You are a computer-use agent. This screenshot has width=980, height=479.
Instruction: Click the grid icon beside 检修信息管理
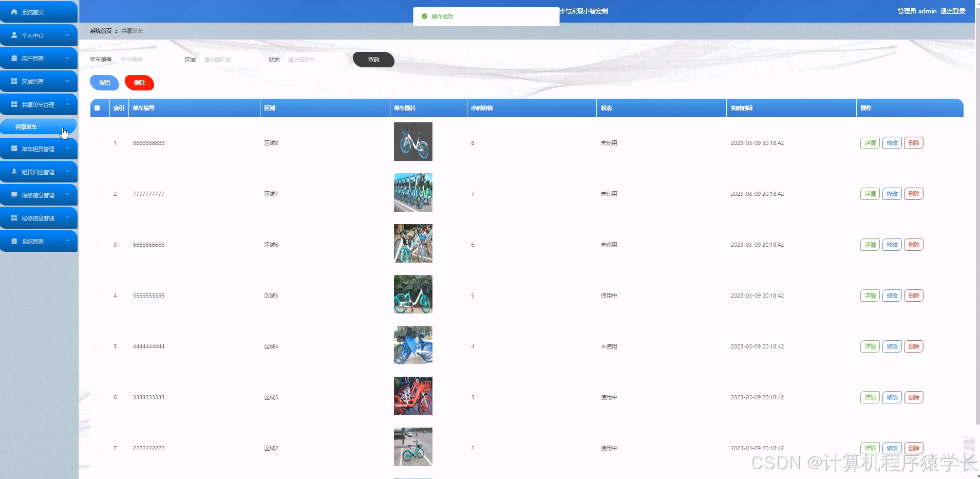click(x=14, y=218)
